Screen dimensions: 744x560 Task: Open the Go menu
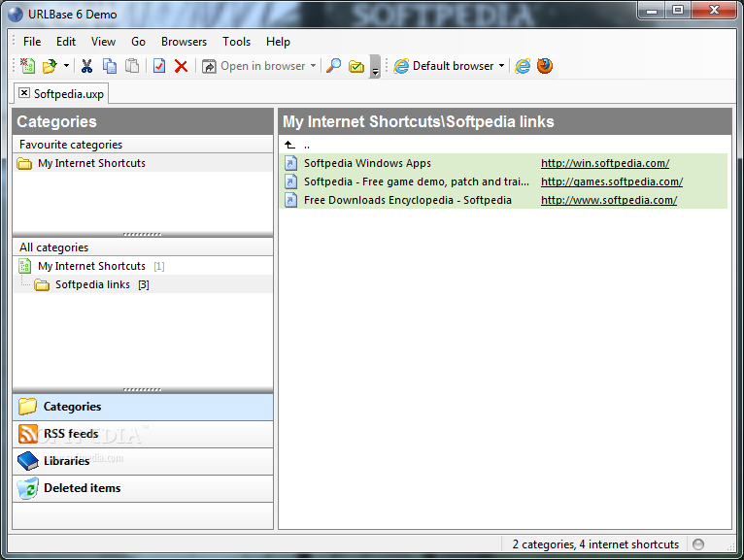[x=138, y=42]
